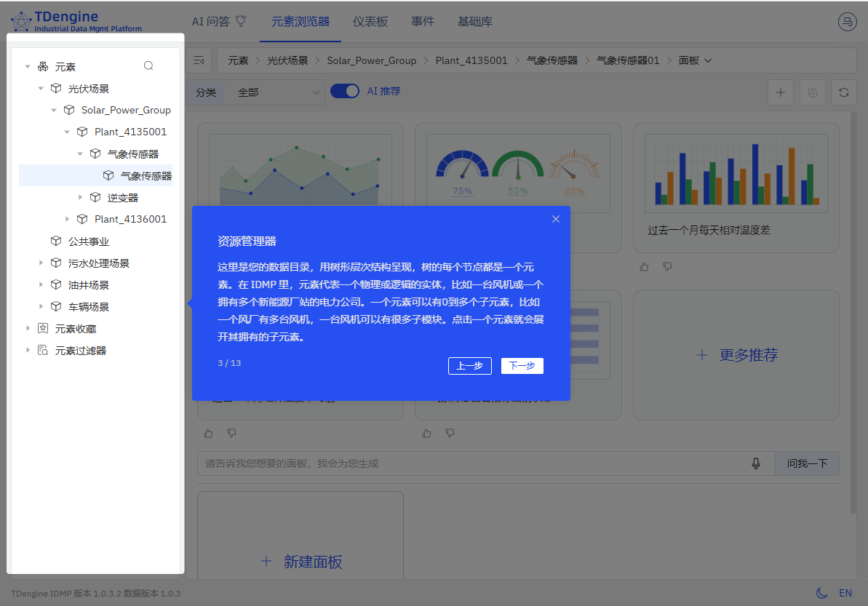The width and height of the screenshot is (868, 606).
Task: Thumbs down the temperature difference panel
Action: (x=668, y=267)
